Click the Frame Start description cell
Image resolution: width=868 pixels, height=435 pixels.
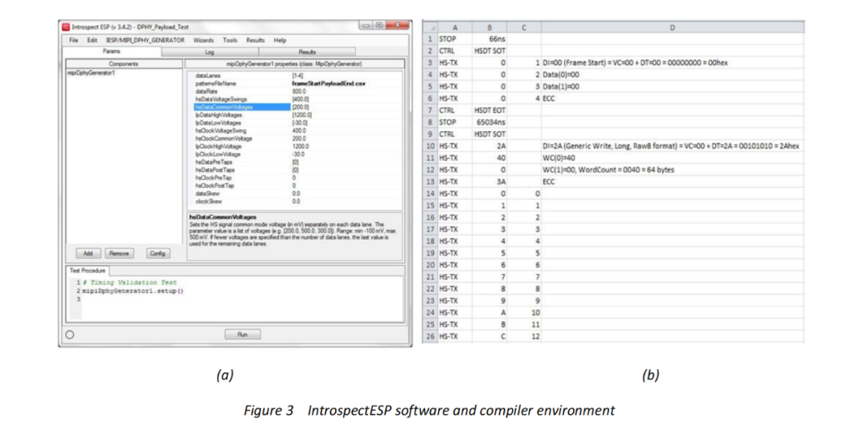tap(673, 64)
